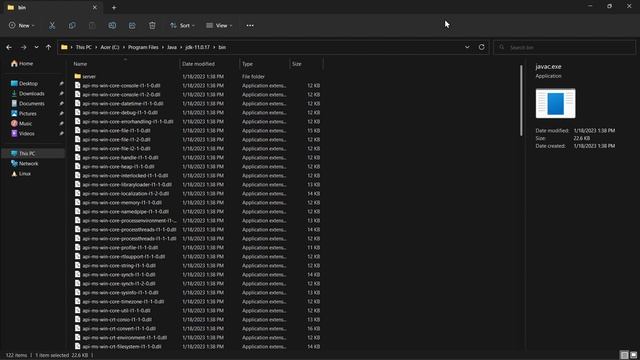Click the Cut scissors icon in toolbar
640x360 pixels.
click(52, 25)
